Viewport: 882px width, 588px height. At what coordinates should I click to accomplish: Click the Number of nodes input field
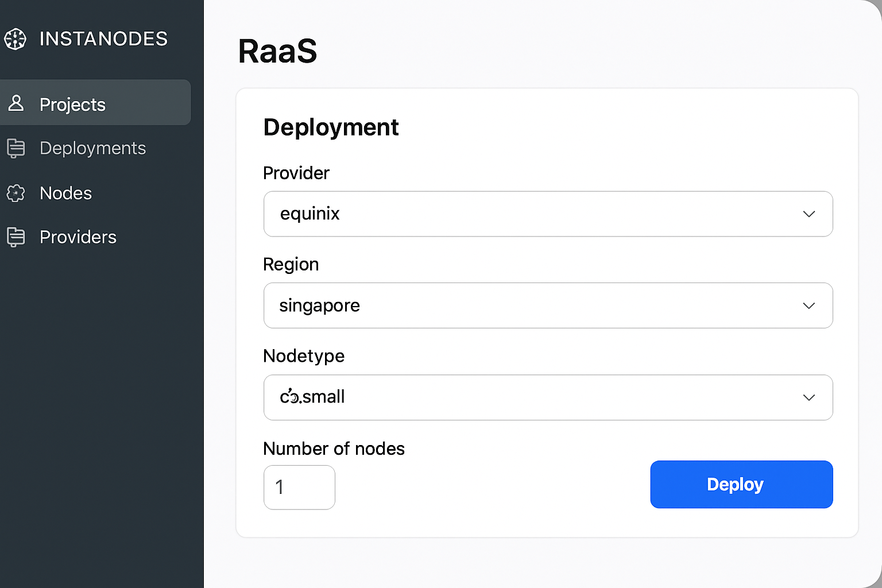(299, 487)
